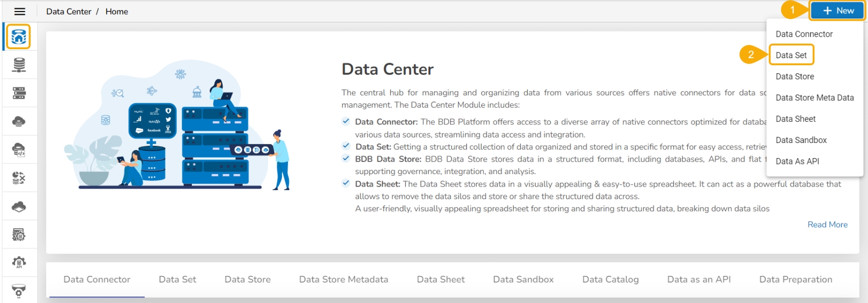Viewport: 868px width, 303px height.
Task: Pick Data As API in the dropdown
Action: pyautogui.click(x=797, y=161)
